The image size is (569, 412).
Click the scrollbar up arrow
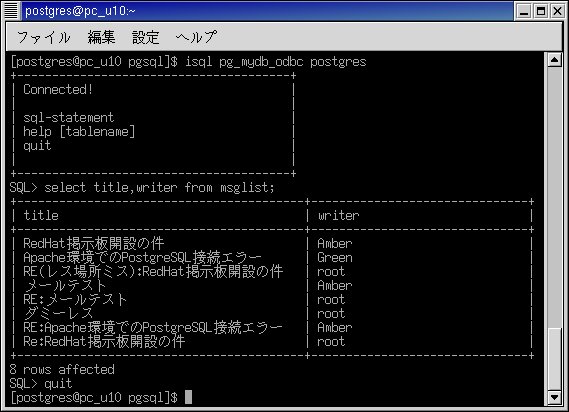click(x=554, y=60)
